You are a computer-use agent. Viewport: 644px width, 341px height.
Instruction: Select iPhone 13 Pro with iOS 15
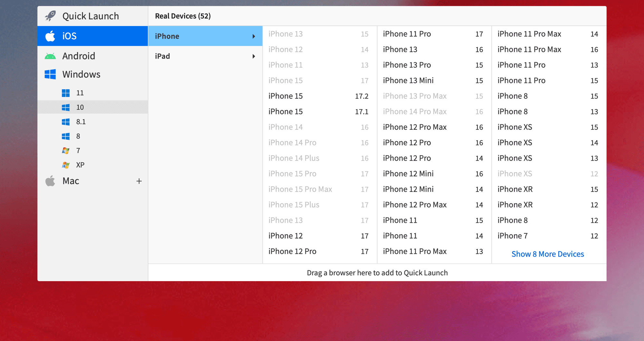pos(434,65)
